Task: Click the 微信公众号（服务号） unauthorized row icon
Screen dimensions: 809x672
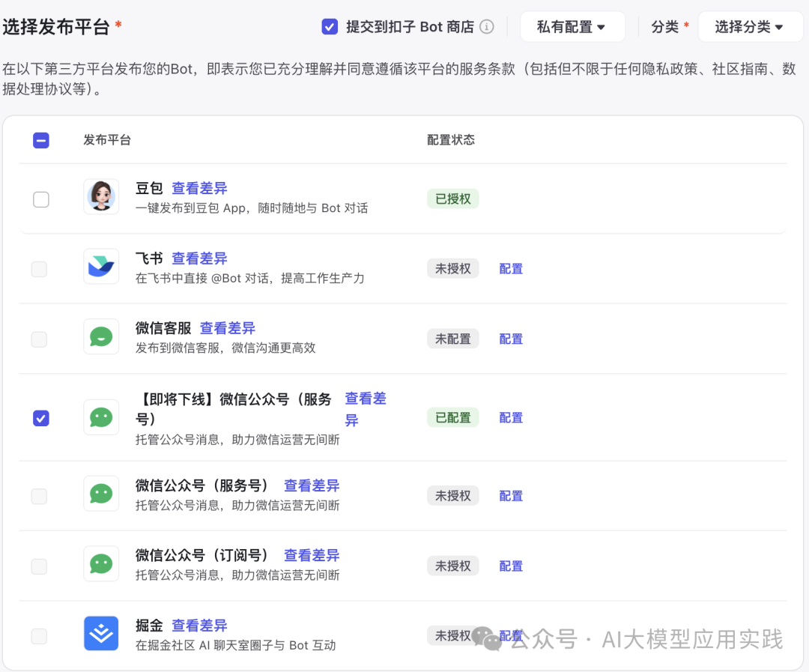Action: [x=101, y=494]
